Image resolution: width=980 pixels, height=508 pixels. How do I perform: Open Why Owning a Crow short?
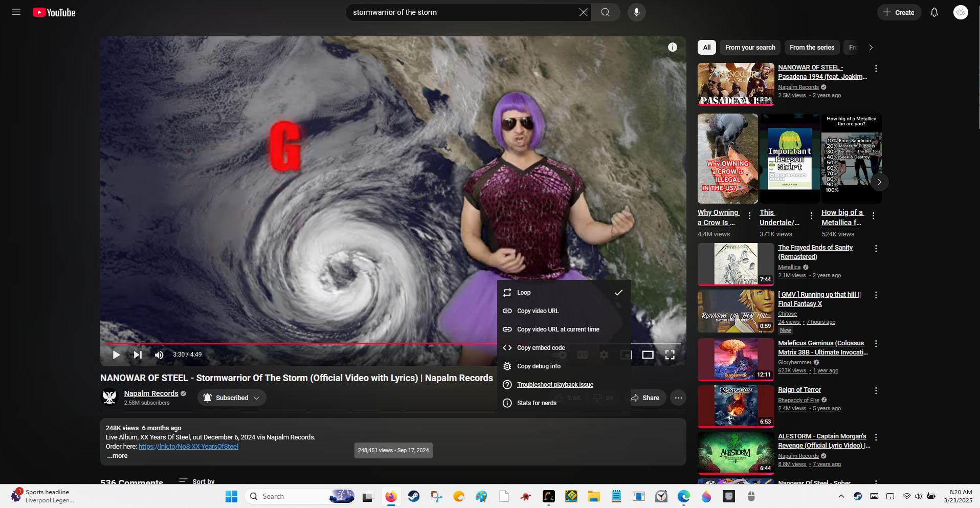click(x=727, y=159)
